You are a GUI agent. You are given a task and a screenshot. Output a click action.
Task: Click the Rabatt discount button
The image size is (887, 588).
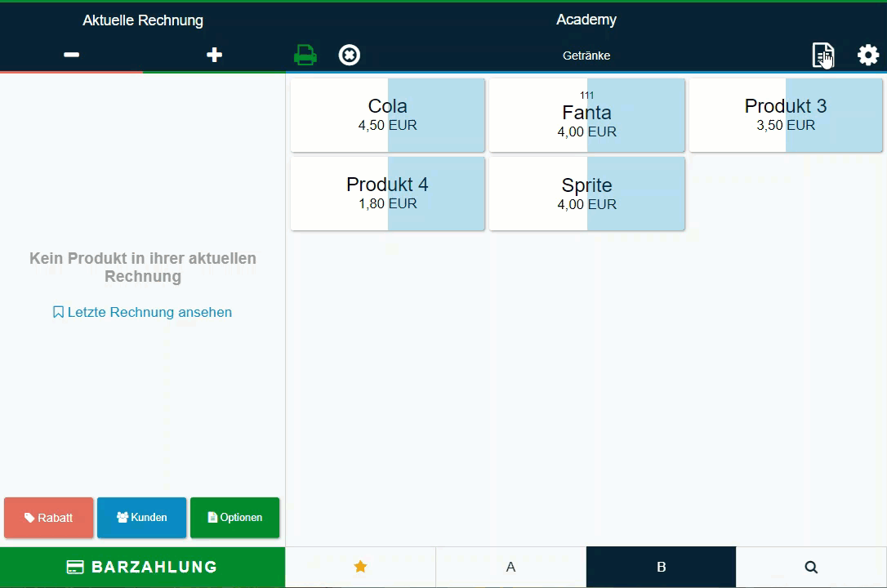[x=49, y=517]
